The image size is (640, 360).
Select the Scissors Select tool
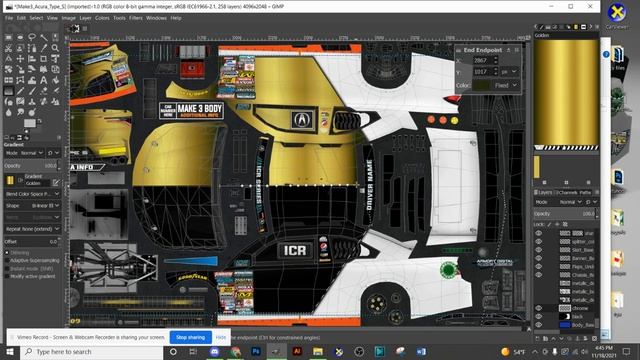(8, 48)
